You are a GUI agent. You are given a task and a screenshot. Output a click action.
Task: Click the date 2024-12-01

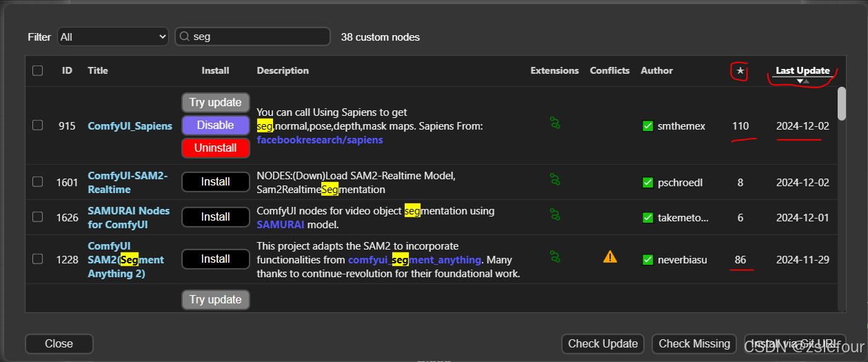pyautogui.click(x=803, y=218)
